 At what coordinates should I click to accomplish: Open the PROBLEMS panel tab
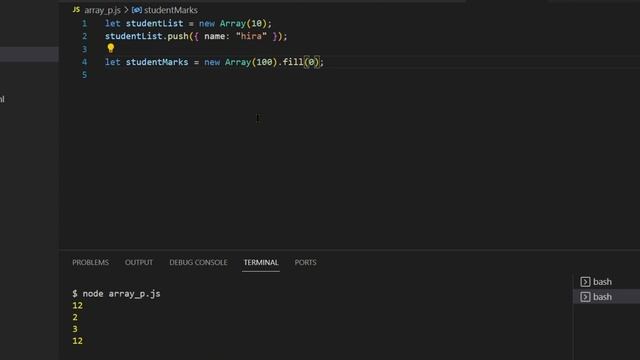click(x=91, y=262)
